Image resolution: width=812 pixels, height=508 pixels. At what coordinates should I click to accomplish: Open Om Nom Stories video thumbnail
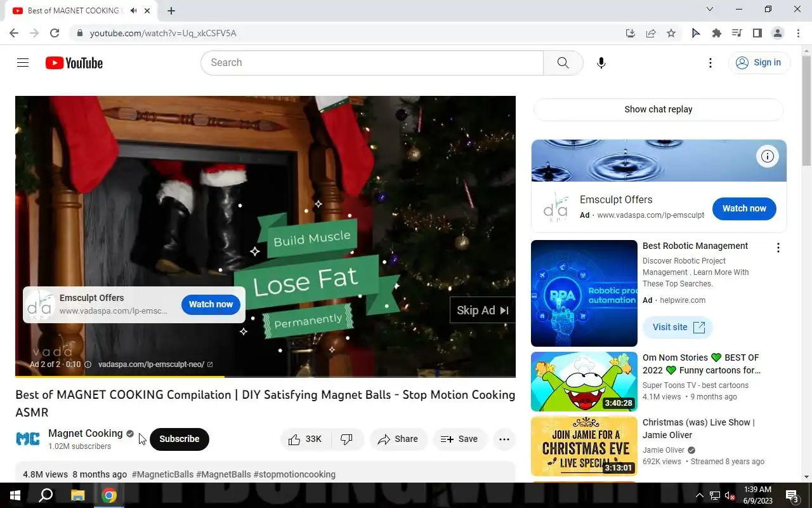coord(584,382)
